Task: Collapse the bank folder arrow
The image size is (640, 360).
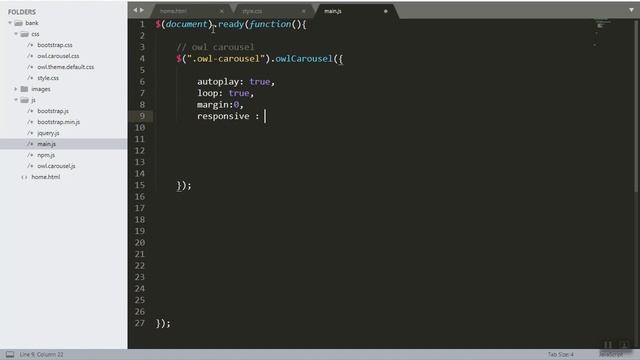Action: tap(10, 23)
